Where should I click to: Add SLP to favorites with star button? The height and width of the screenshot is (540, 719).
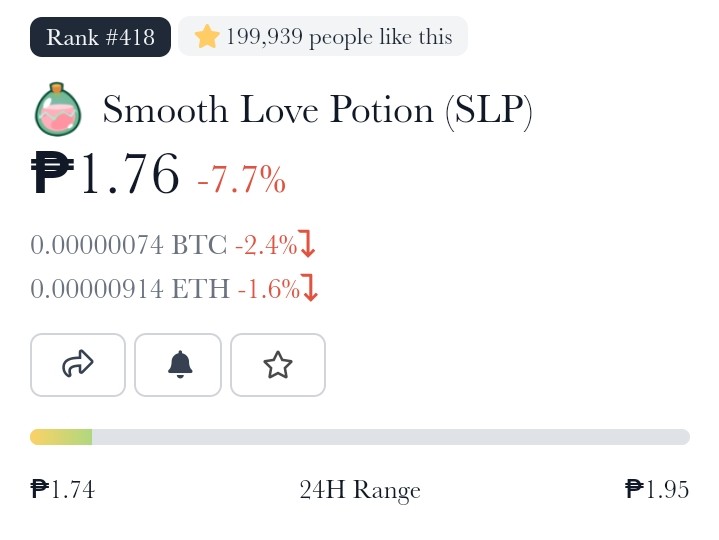[278, 365]
